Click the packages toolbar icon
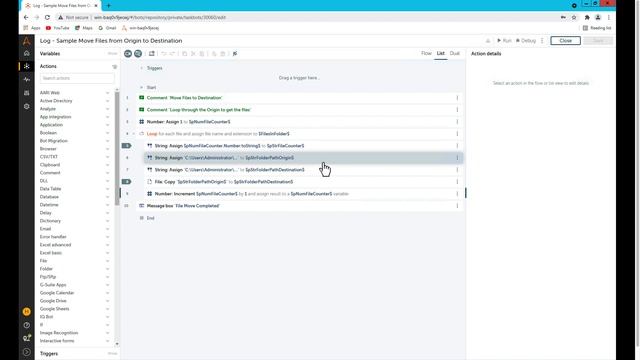The width and height of the screenshot is (640, 360). [x=152, y=53]
